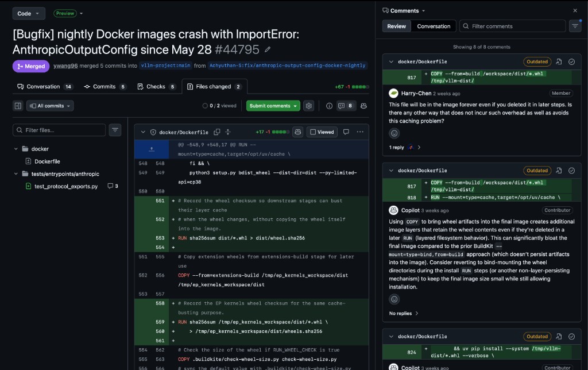Collapse the docker folder in file tree

(x=16, y=149)
